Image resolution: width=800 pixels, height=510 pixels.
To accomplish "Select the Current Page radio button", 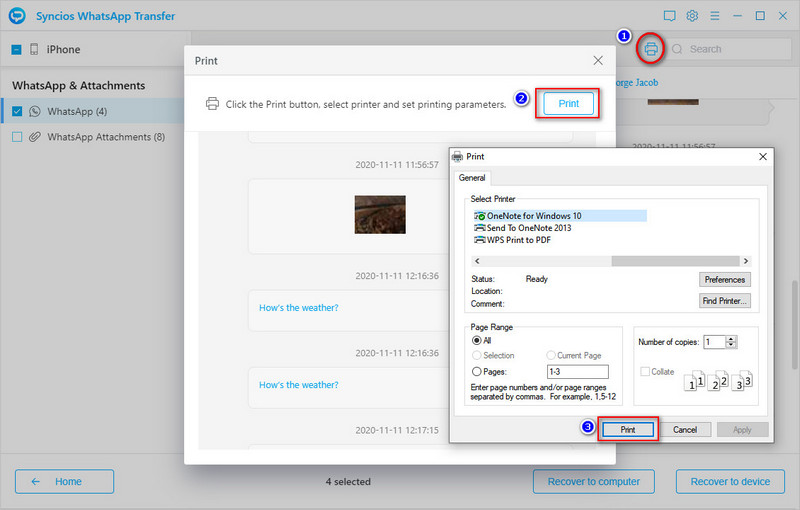I will (x=551, y=355).
